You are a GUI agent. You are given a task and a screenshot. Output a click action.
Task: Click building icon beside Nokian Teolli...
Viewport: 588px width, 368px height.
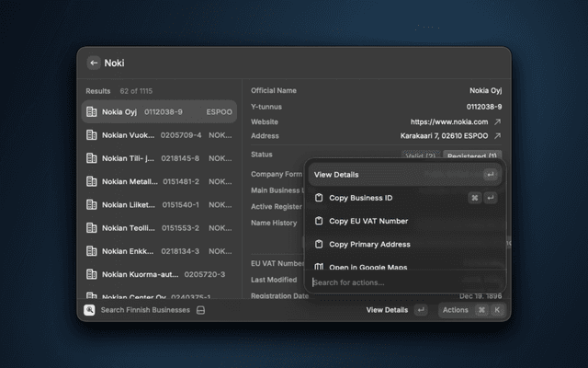pos(92,228)
